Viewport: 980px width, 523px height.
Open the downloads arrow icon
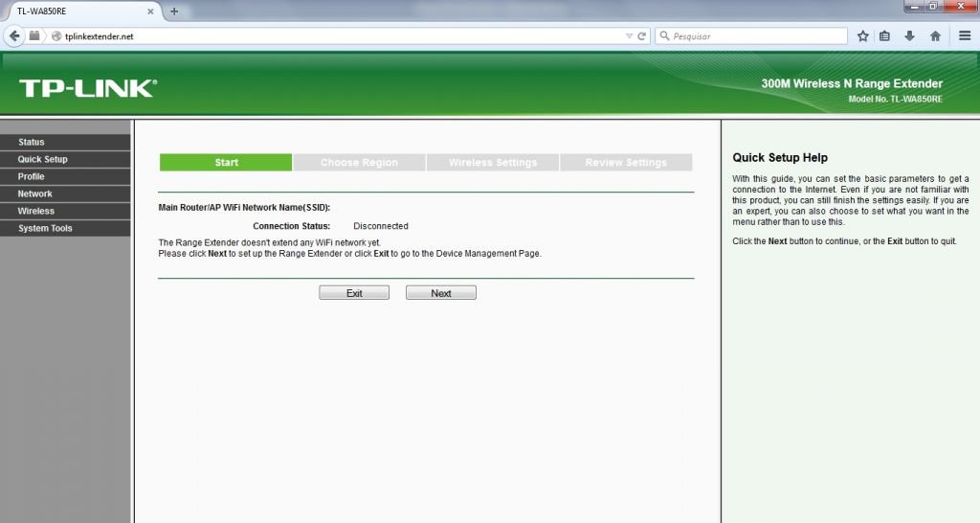coord(909,36)
